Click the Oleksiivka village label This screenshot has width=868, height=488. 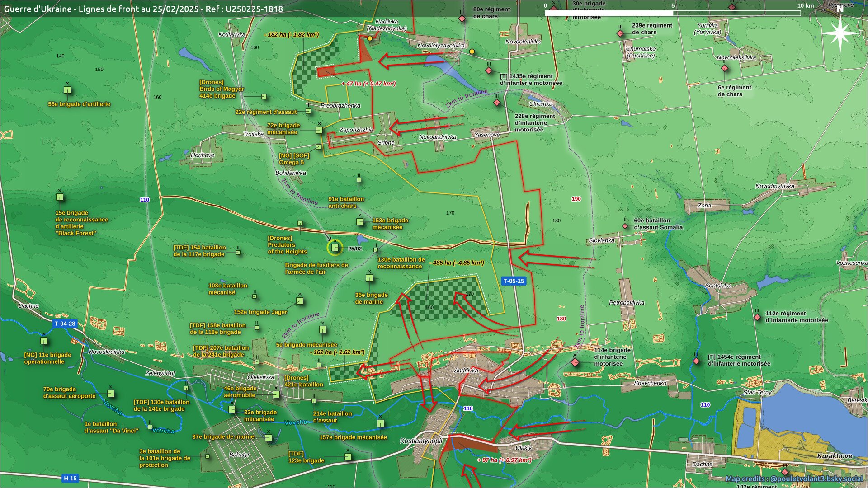point(261,377)
